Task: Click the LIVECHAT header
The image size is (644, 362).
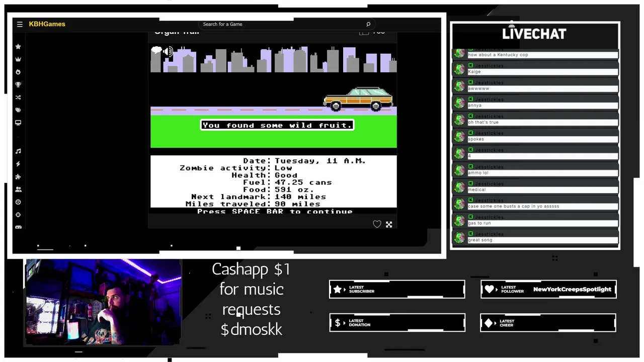Action: [x=534, y=34]
